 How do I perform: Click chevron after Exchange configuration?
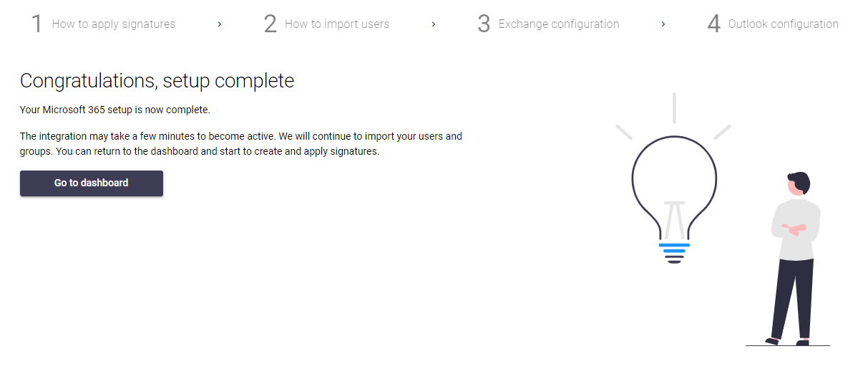pos(663,24)
